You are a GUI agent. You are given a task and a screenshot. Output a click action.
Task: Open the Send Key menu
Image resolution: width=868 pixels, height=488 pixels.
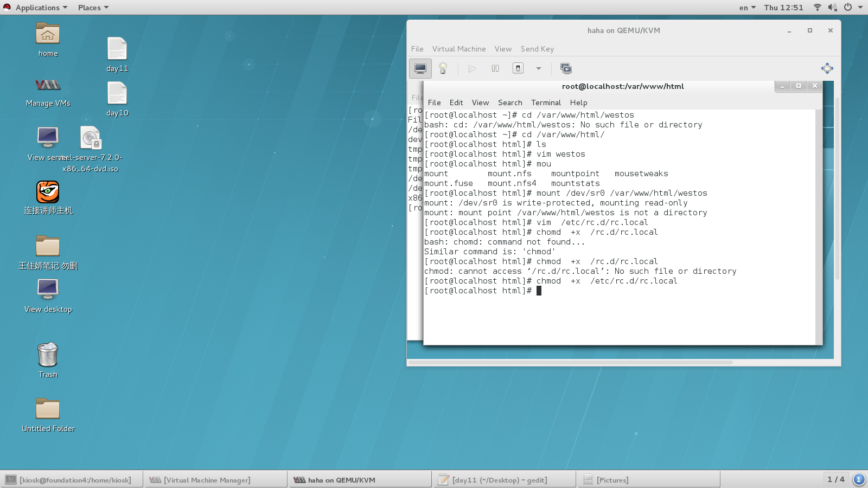(537, 49)
